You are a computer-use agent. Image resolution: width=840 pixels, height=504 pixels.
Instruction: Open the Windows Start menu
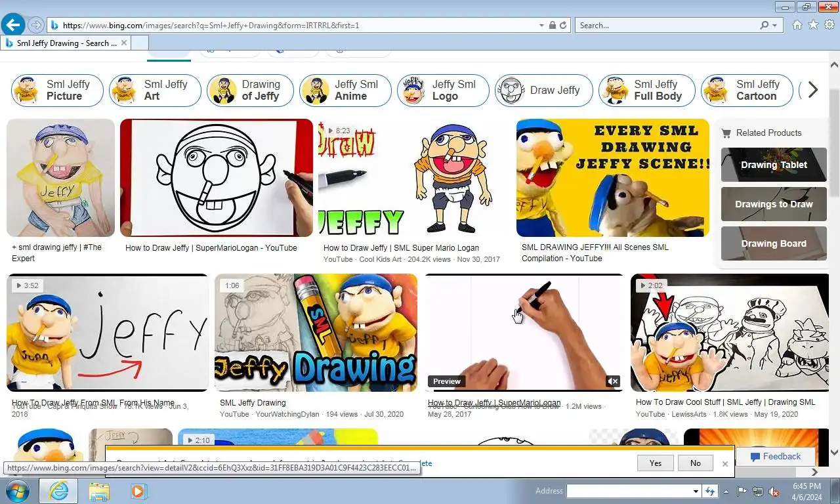[x=16, y=491]
